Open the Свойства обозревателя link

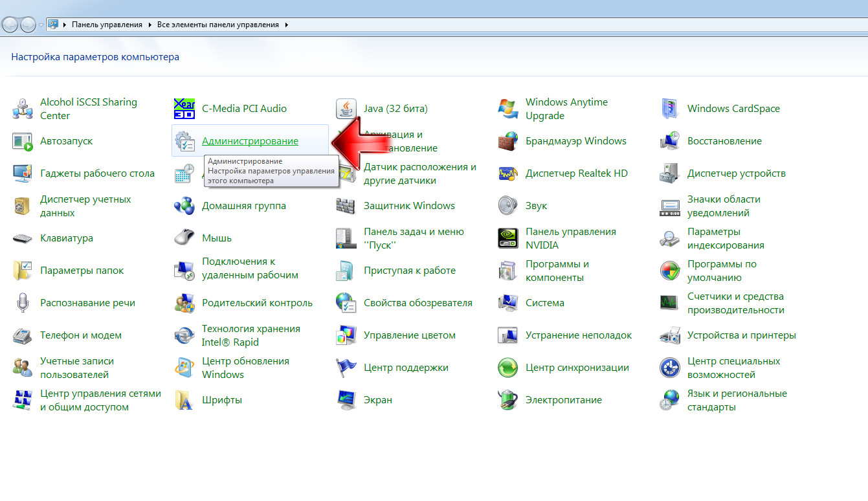(x=418, y=303)
